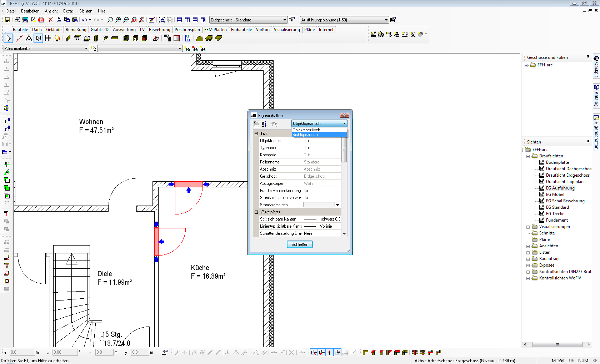Select the roof shape tool icon

click(x=200, y=38)
